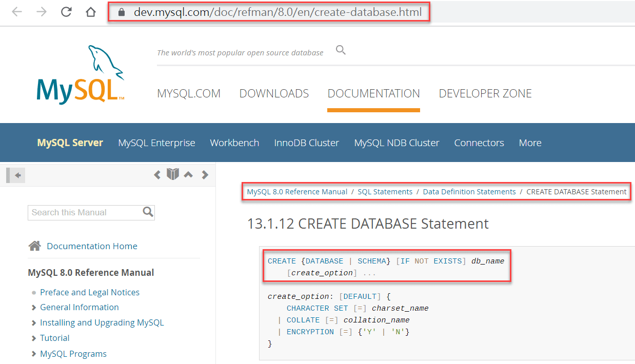Image resolution: width=635 pixels, height=364 pixels.
Task: Click MySQL 8.0 Reference Manual breadcrumb
Action: pyautogui.click(x=297, y=192)
